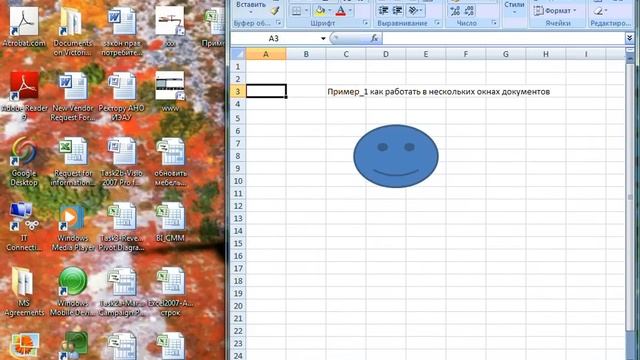
Task: Click the Increase Indent icon
Action: coord(397,11)
